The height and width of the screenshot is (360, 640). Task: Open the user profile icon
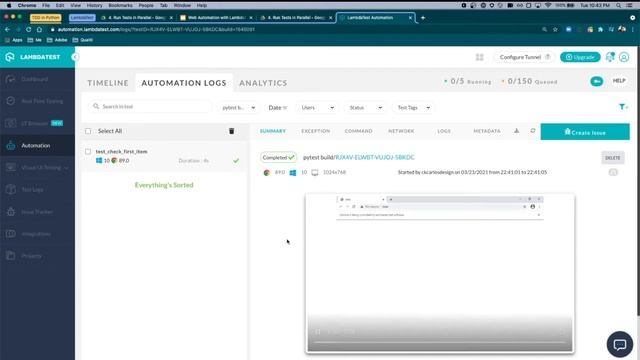(624, 57)
